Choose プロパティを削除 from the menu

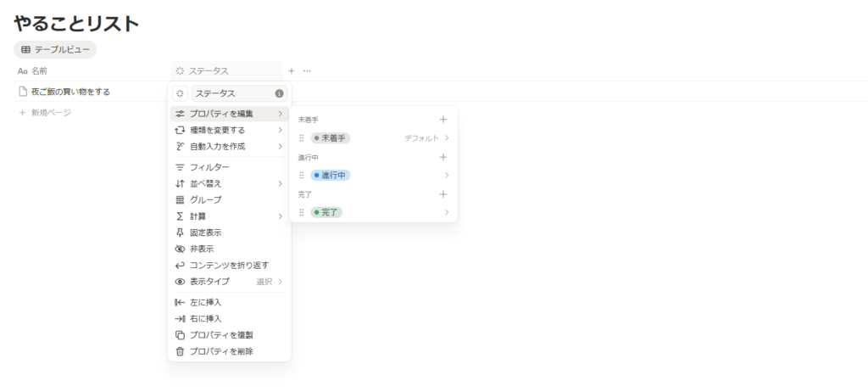click(x=220, y=351)
